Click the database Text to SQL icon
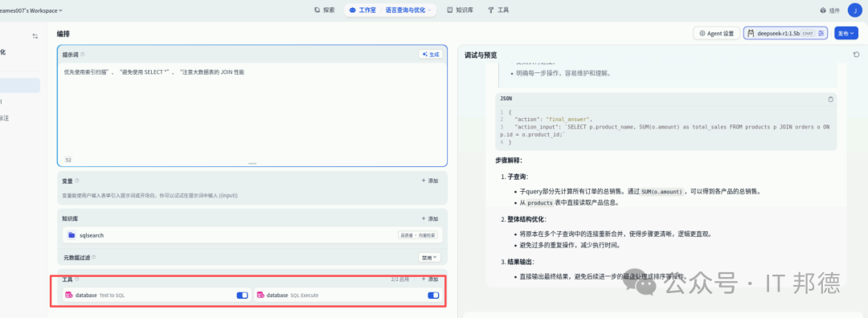 [69, 296]
